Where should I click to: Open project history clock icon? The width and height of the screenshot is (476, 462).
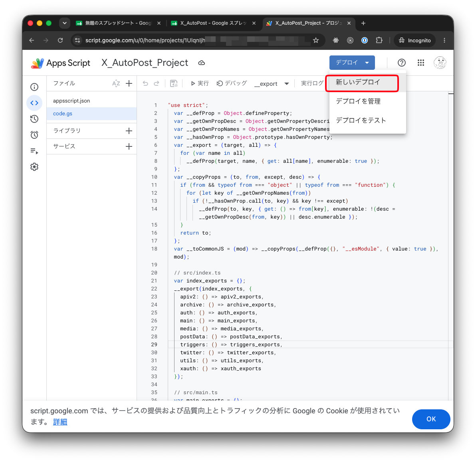34,119
